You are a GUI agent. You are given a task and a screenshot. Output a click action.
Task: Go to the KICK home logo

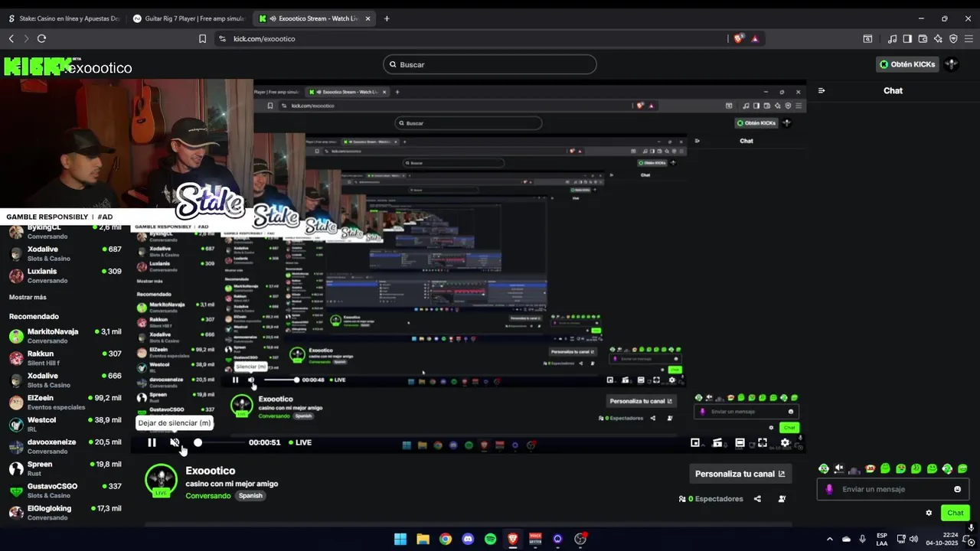[x=38, y=67]
